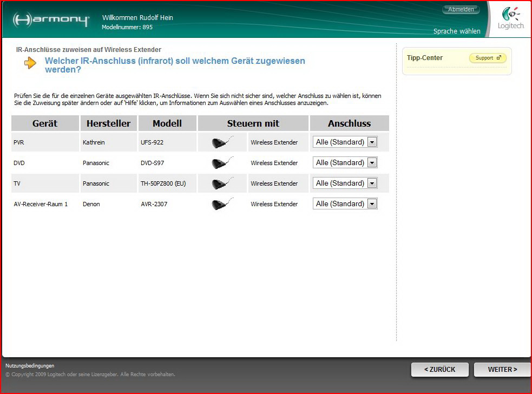Click the Wireless Extender icon in PVR row
Viewport: 532px width, 394px height.
point(222,142)
